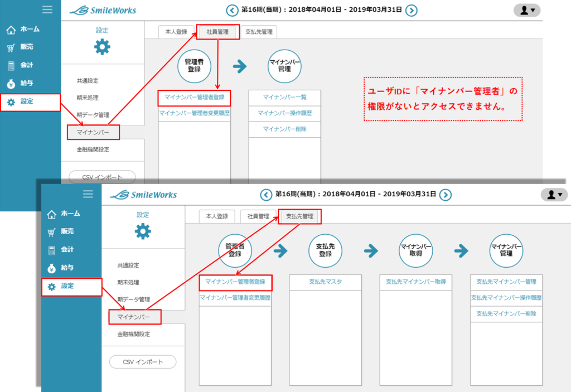This screenshot has height=392, width=571.
Task: Select 設定 in upper window sidebar
Action: [30, 102]
